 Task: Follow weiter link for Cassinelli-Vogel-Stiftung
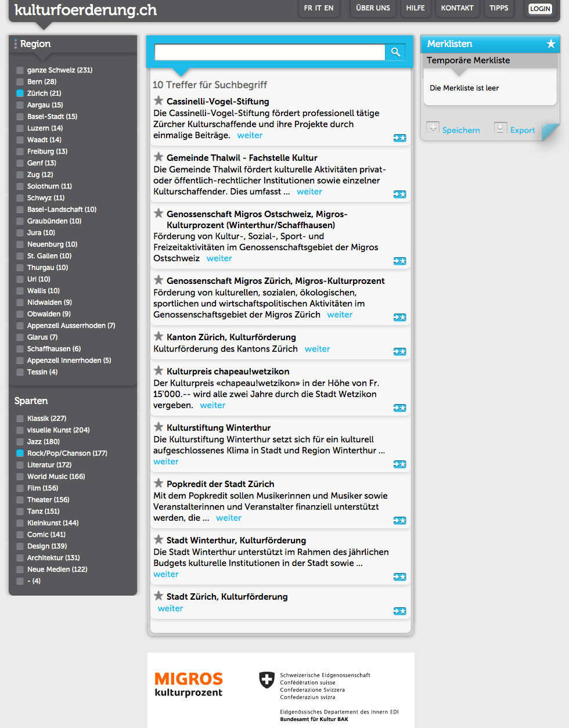point(250,135)
